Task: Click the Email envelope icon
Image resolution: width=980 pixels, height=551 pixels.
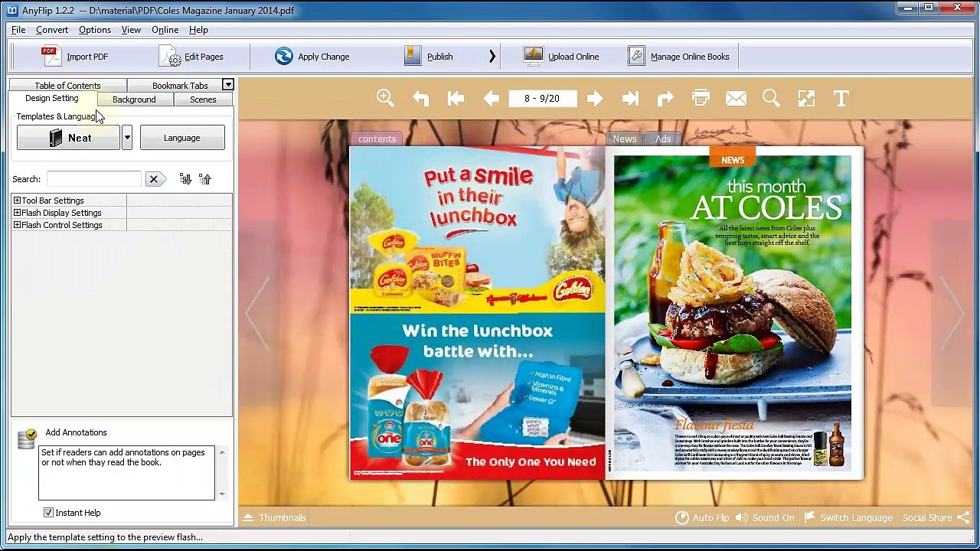Action: tap(736, 98)
